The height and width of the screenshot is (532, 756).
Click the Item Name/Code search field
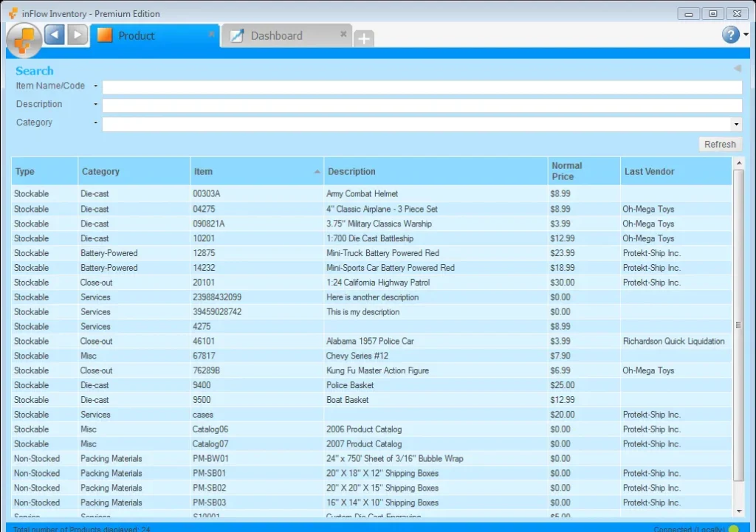422,87
